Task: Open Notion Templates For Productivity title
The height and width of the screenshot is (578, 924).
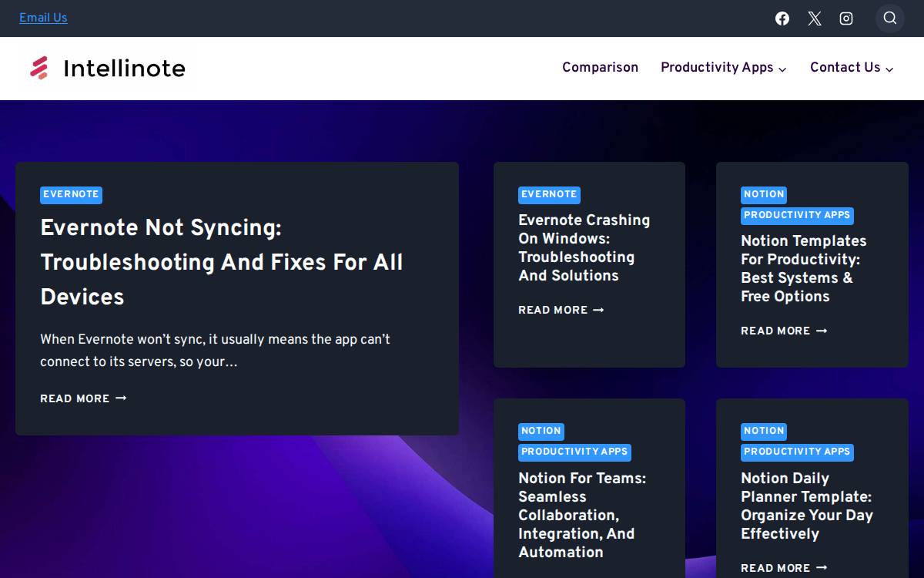Action: pos(803,268)
